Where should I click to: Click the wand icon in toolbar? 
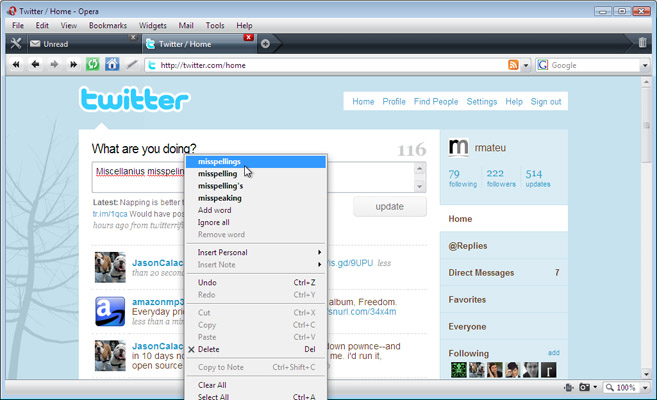point(132,65)
